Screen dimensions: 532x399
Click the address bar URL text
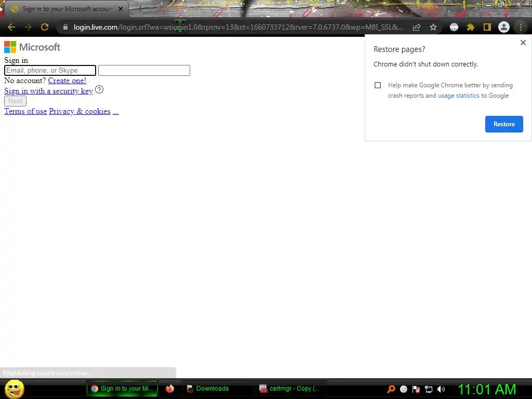click(238, 27)
